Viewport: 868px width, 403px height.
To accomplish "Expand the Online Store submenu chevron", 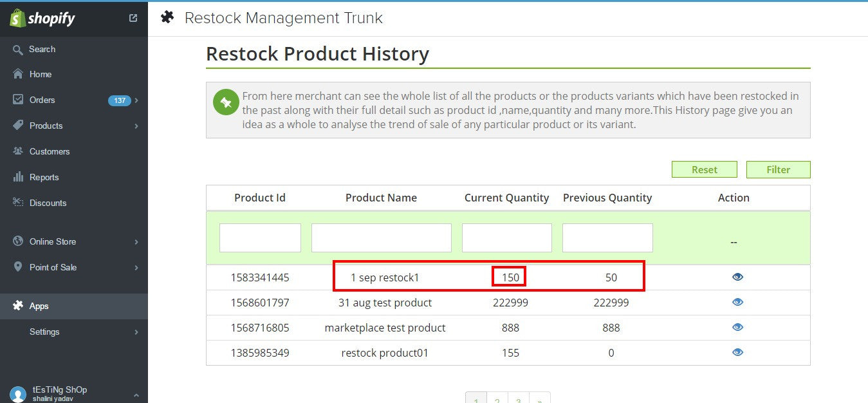I will click(136, 242).
